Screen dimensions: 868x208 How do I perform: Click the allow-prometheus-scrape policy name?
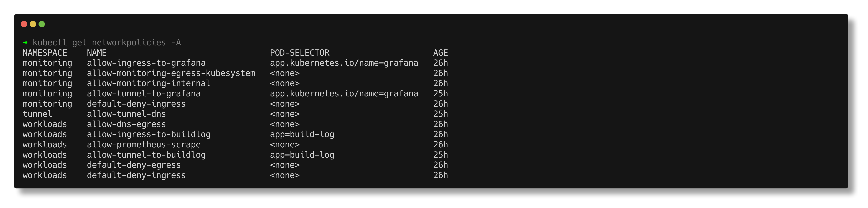(x=143, y=145)
